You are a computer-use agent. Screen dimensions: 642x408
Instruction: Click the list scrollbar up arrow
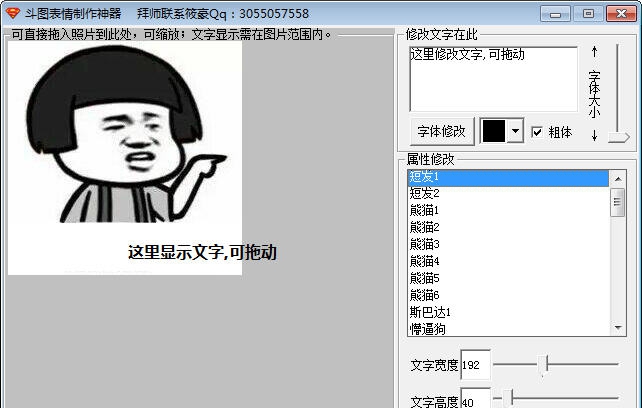(x=618, y=179)
